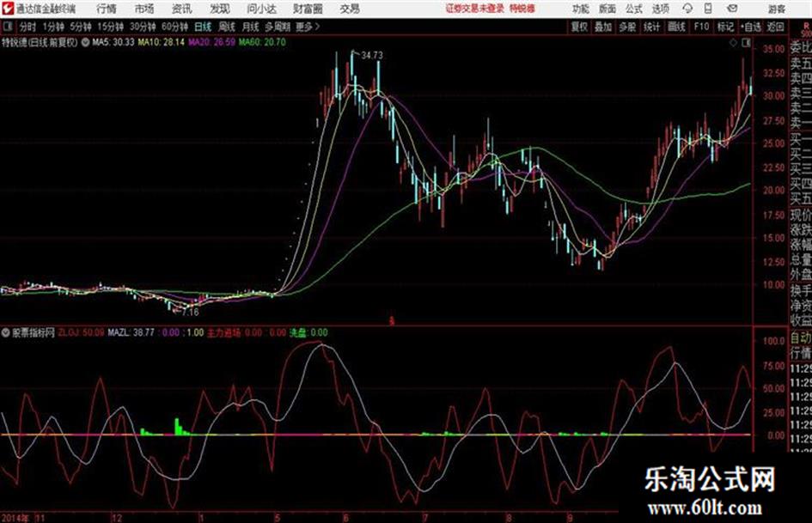This screenshot has width=812, height=523.
Task: Click the 多股 multi-stock button
Action: click(x=627, y=27)
